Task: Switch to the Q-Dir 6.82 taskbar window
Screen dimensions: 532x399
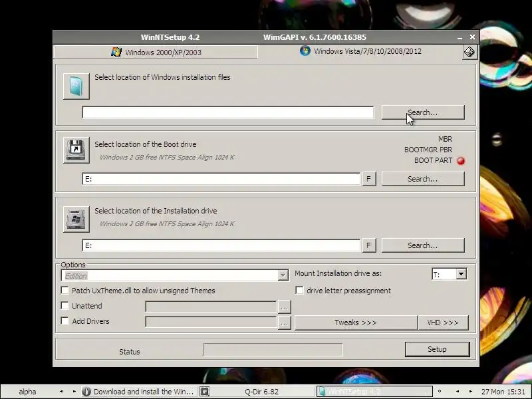Action: click(261, 392)
